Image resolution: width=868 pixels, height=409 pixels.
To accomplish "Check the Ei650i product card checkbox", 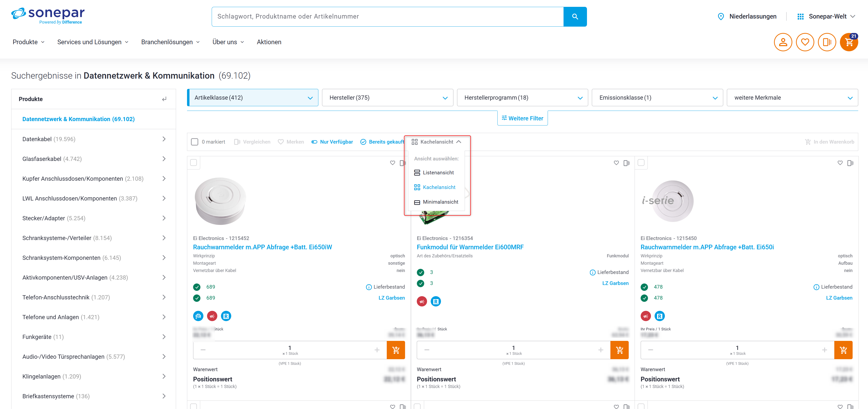I will [641, 163].
